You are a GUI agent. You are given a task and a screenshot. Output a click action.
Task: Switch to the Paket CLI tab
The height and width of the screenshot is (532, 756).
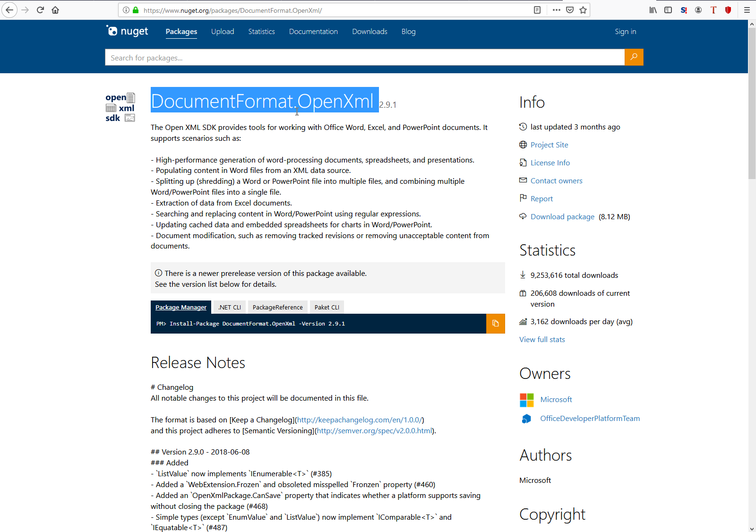tap(327, 307)
